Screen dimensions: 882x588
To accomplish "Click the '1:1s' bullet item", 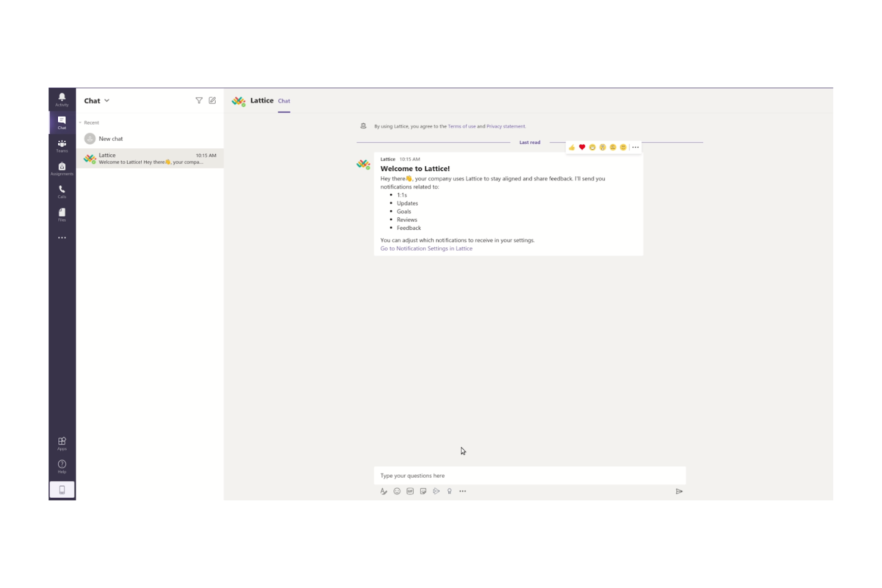I will (402, 195).
